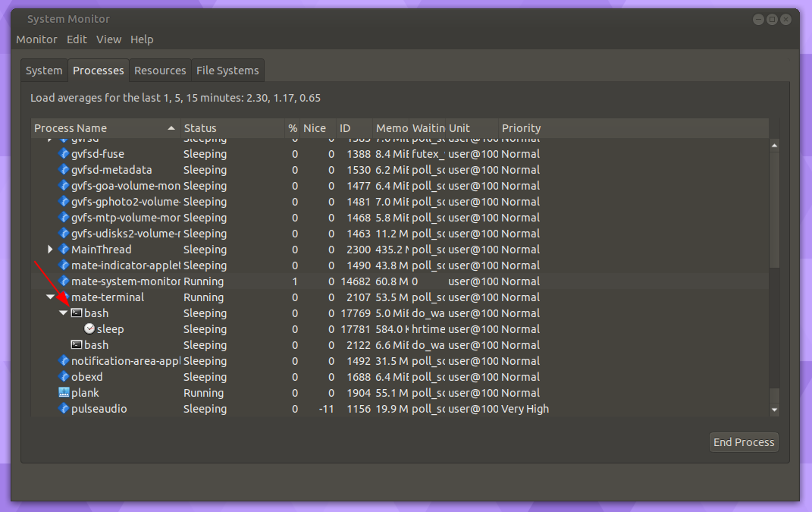Click the clock icon beside the sleep process
The width and height of the screenshot is (812, 512).
point(89,329)
